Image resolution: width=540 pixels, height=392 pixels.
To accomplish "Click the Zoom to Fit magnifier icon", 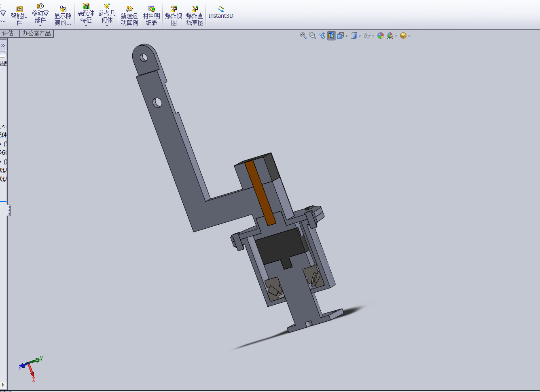I will pos(303,36).
